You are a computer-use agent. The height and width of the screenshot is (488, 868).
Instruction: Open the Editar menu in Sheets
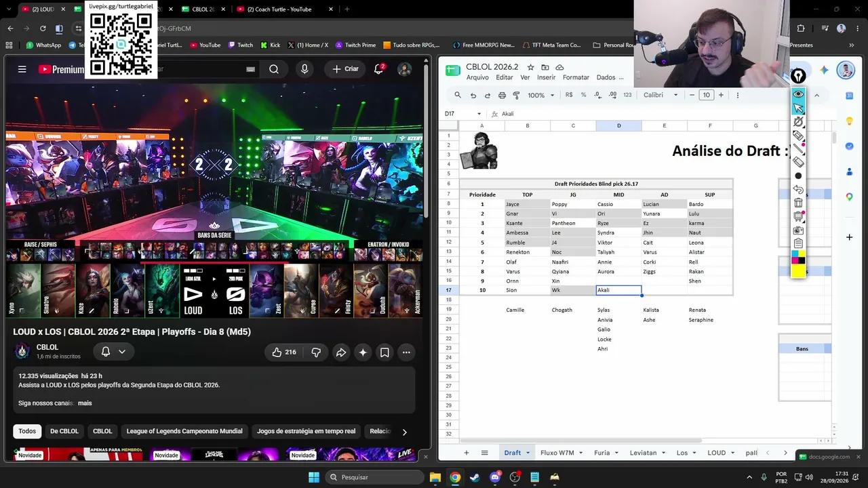tap(505, 77)
